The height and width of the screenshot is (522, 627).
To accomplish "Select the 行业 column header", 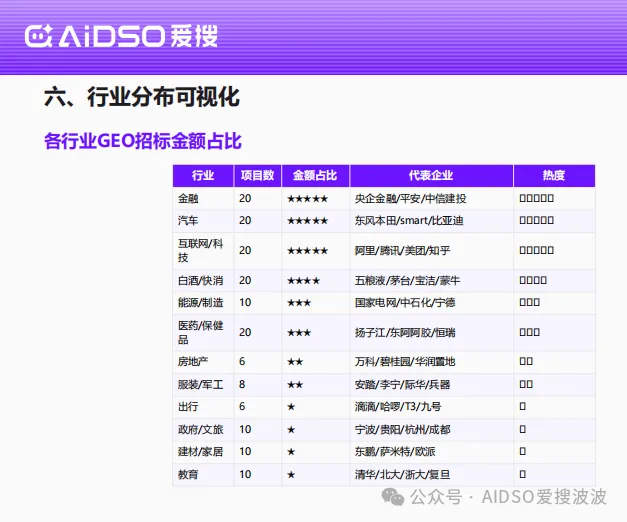I will [x=203, y=176].
